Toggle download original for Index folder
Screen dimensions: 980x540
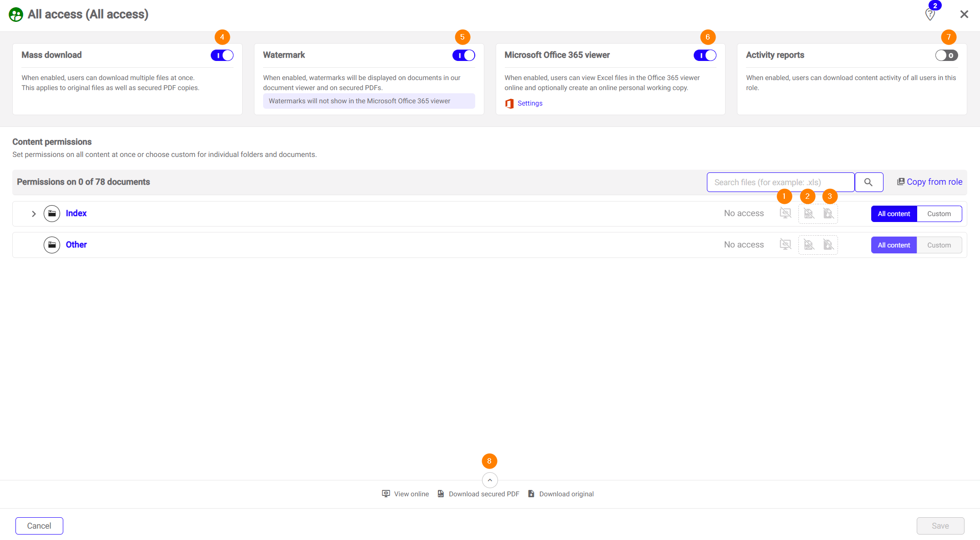(828, 213)
